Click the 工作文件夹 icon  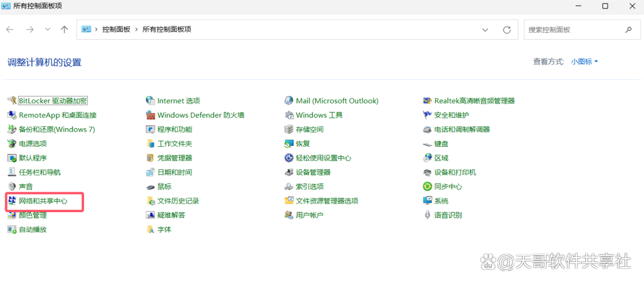pos(150,144)
